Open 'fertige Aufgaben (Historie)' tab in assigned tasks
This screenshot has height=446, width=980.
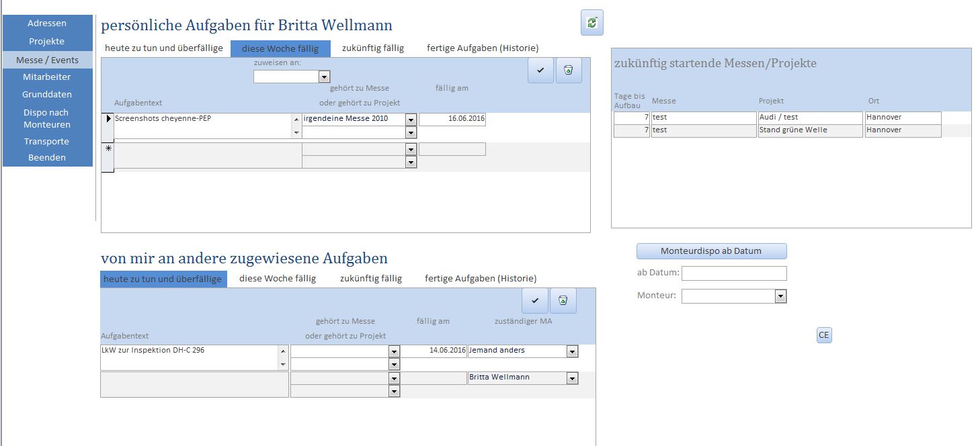481,279
